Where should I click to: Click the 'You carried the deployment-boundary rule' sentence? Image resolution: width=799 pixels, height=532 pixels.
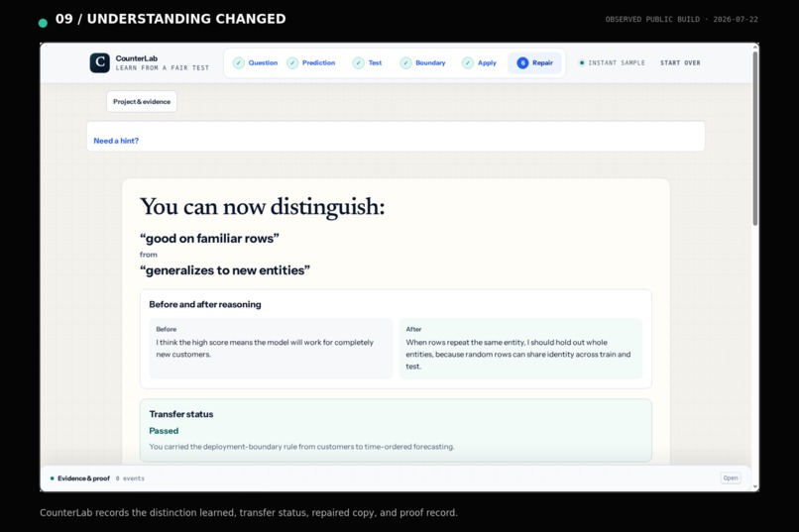[301, 447]
